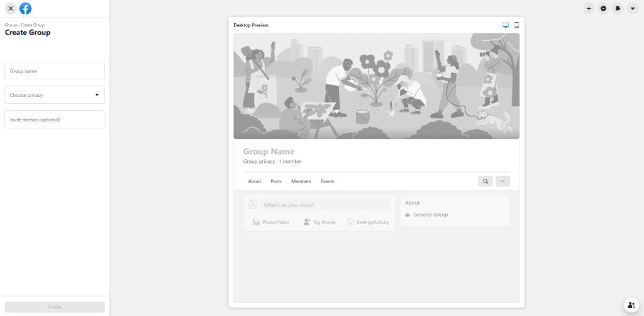Image resolution: width=644 pixels, height=316 pixels.
Task: Select the Posts tab in preview
Action: point(276,181)
